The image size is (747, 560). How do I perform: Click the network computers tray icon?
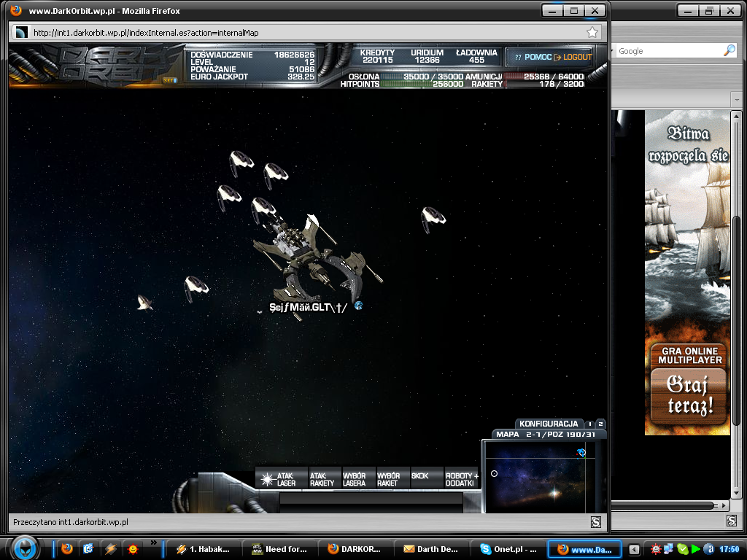coord(670,549)
